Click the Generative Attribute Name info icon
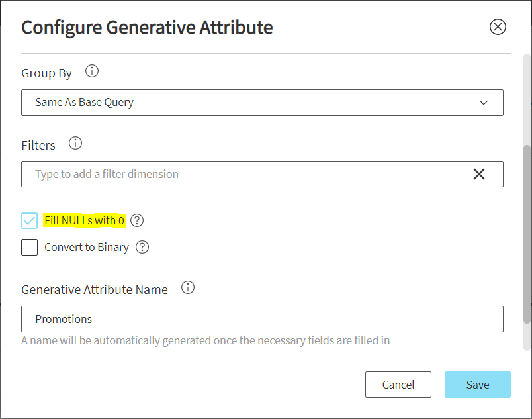Viewport: 532px width, 419px height. coord(188,288)
